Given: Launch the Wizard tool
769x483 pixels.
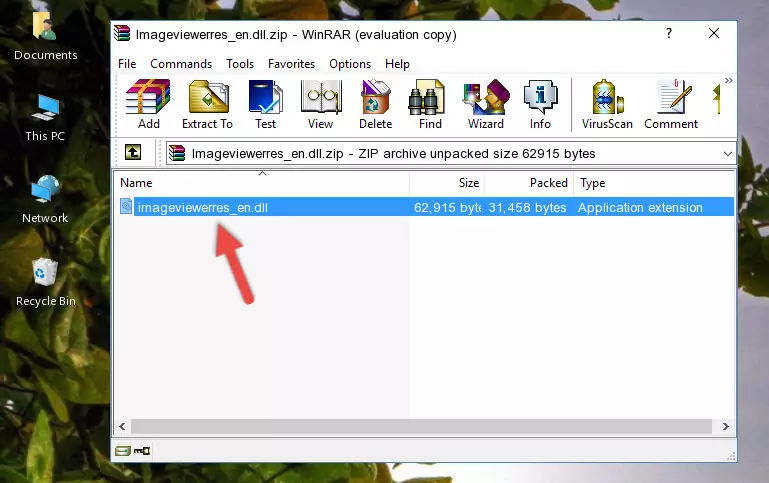Looking at the screenshot, I should [486, 104].
